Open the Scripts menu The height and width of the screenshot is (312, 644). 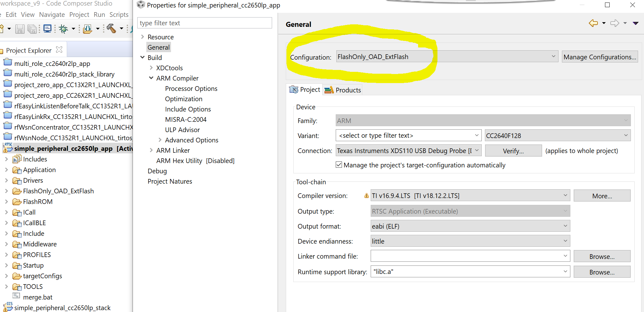click(x=119, y=15)
